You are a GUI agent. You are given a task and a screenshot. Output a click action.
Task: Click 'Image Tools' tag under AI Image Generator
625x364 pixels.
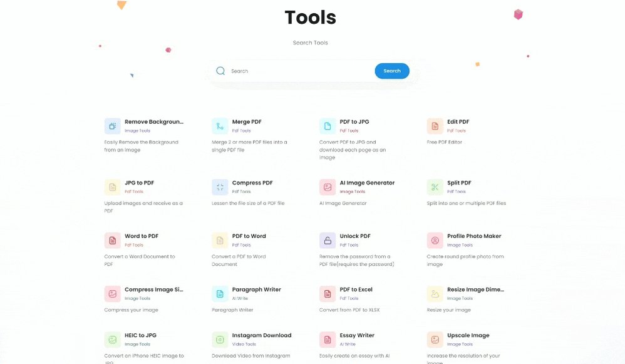[353, 191]
